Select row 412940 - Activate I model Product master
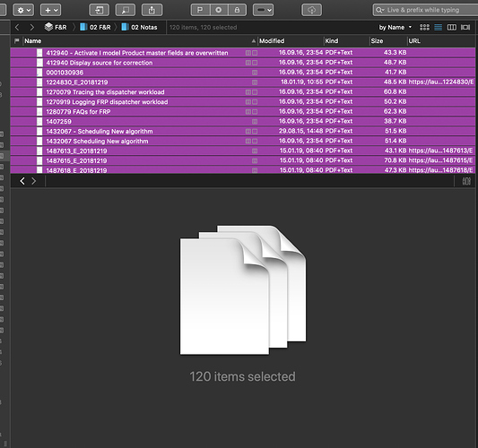Image resolution: width=478 pixels, height=448 pixels. tap(243, 53)
